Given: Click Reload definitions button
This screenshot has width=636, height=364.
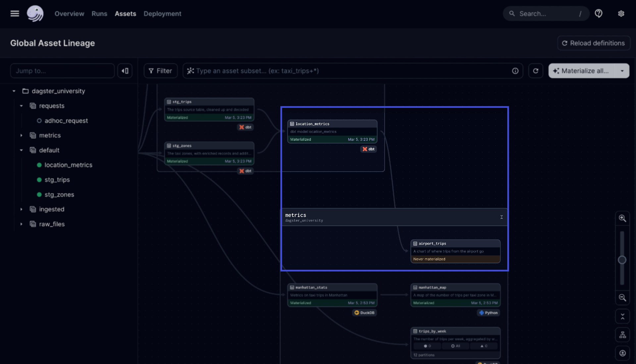Looking at the screenshot, I should (x=594, y=43).
